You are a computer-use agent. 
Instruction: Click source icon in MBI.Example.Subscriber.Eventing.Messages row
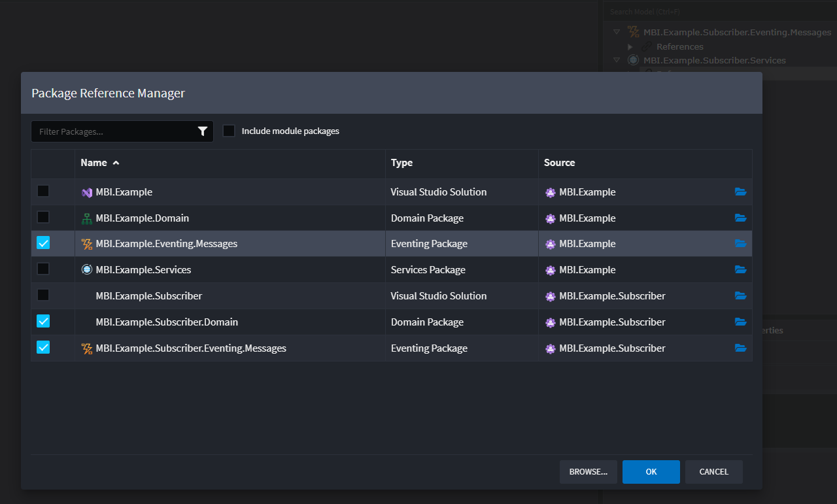point(551,348)
